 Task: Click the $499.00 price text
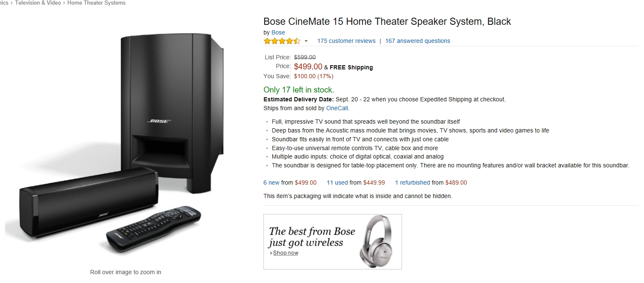[308, 66]
